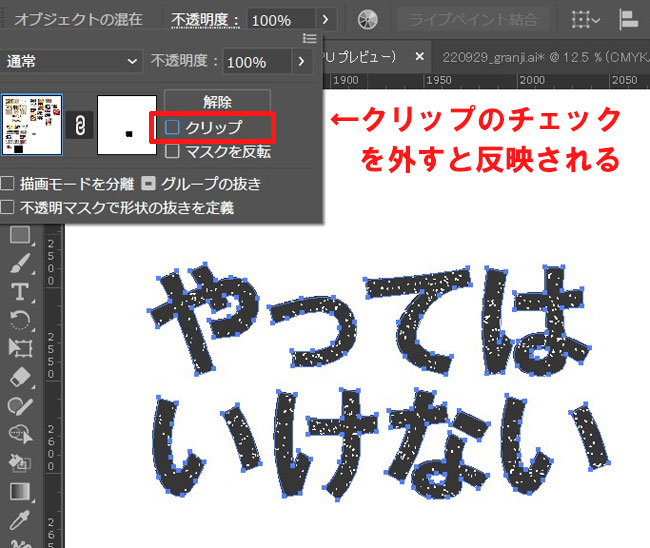Click the panel opacity 100% field
The image size is (650, 548).
257,62
